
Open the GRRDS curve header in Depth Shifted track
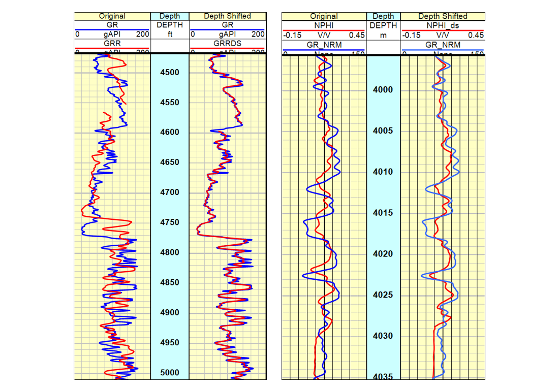tap(227, 44)
